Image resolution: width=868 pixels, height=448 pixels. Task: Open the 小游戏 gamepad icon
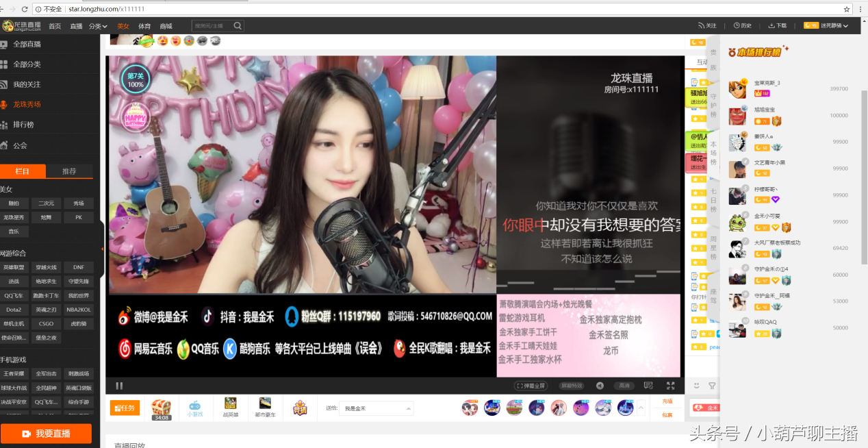[x=195, y=408]
